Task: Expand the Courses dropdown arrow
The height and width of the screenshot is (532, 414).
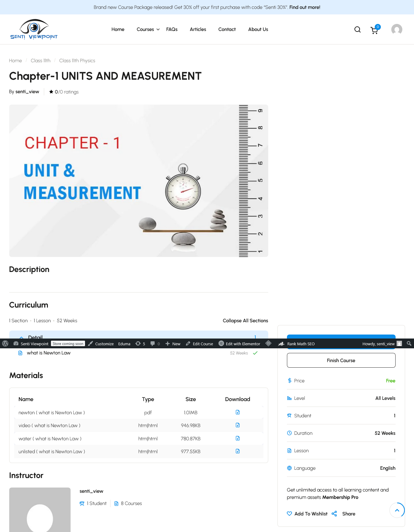Action: pos(158,29)
